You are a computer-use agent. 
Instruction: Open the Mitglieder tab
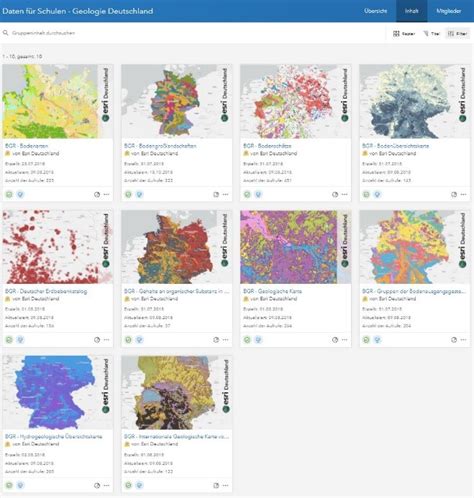pos(449,11)
